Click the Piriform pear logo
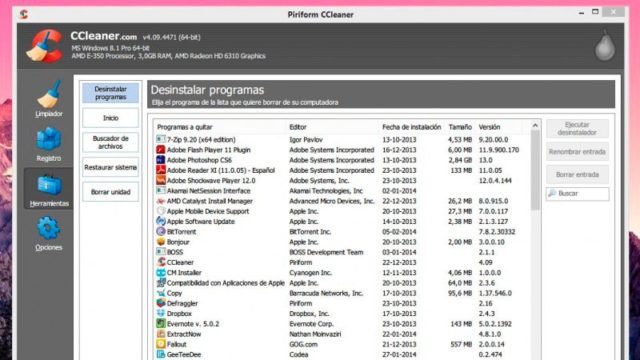Image resolution: width=640 pixels, height=360 pixels. (x=604, y=45)
